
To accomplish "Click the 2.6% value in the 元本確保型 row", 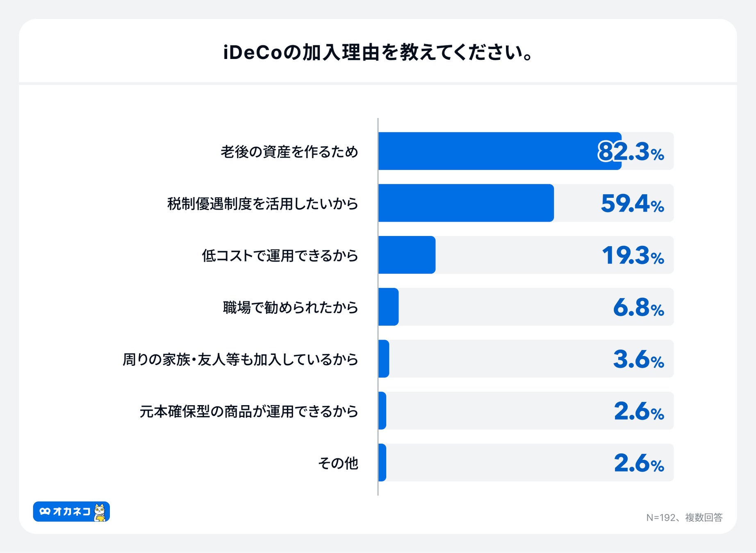I will click(639, 411).
